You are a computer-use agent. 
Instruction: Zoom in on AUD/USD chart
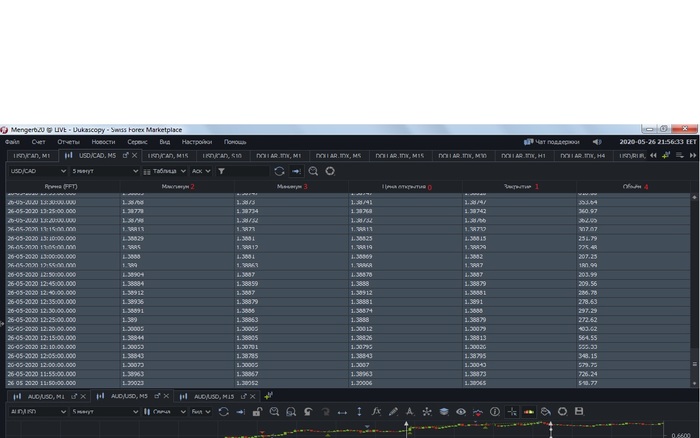point(274,412)
